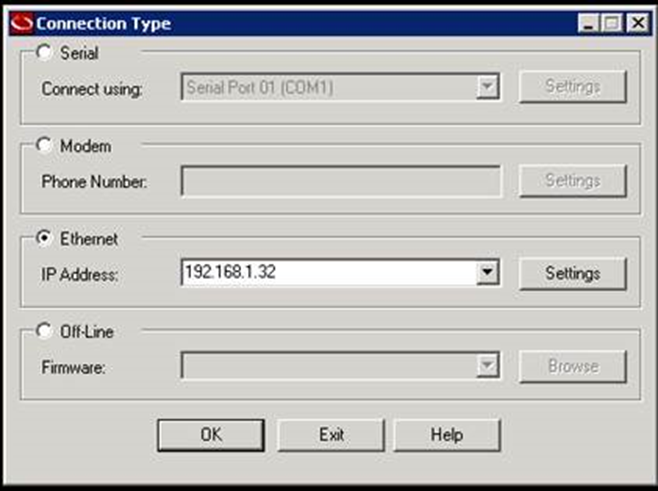The height and width of the screenshot is (491, 658).
Task: Open the Modem Settings button
Action: point(572,181)
